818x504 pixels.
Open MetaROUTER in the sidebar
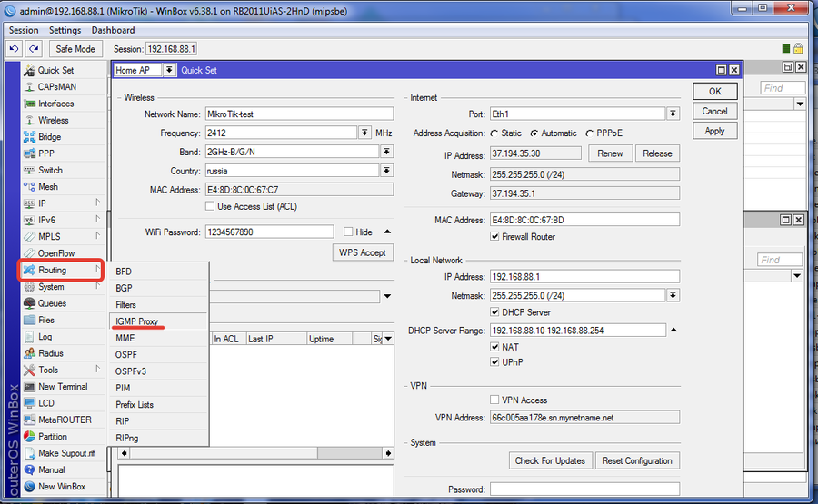65,420
